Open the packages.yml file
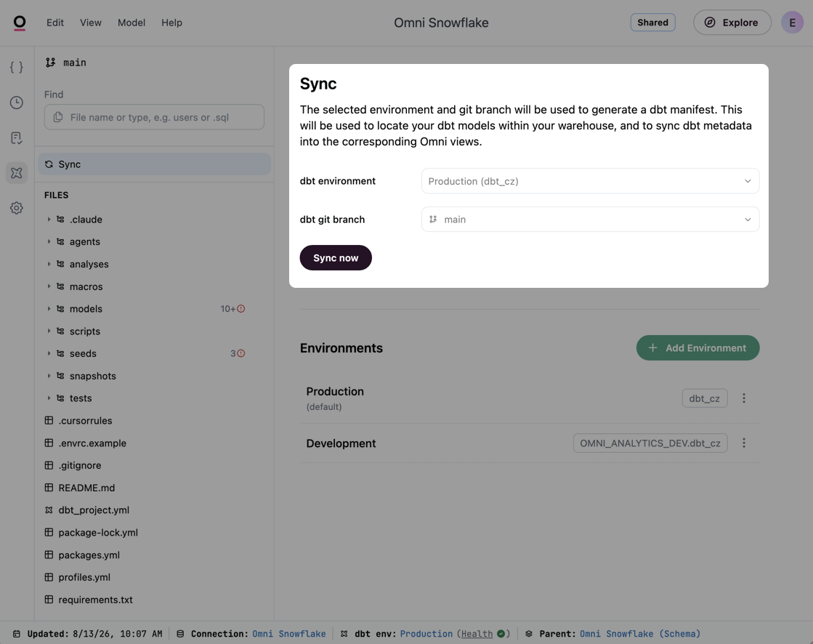Image resolution: width=813 pixels, height=644 pixels. coord(89,555)
